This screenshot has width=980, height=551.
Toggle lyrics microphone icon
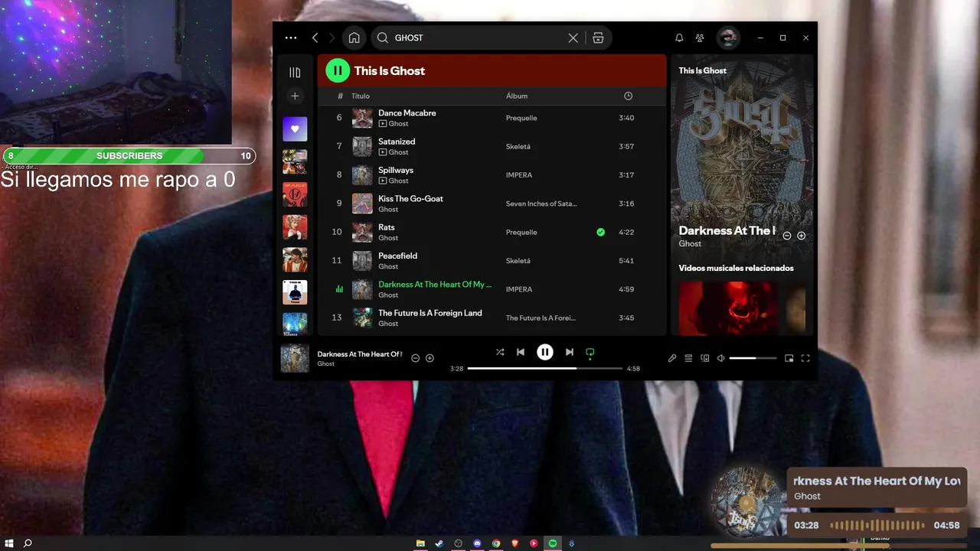click(672, 358)
